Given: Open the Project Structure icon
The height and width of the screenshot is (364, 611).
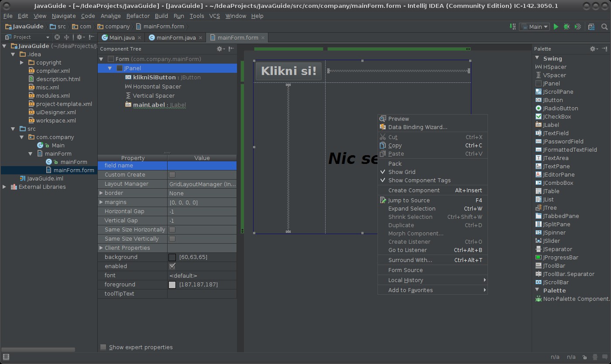Looking at the screenshot, I should point(591,27).
